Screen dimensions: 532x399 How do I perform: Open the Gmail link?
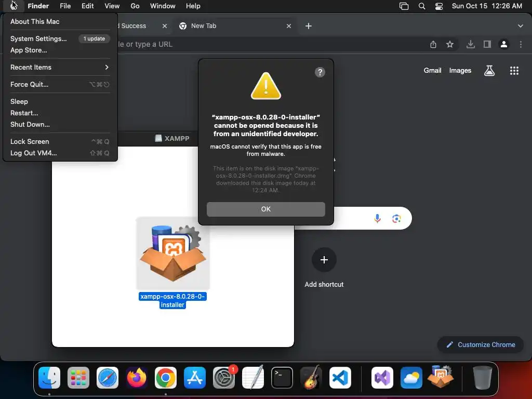[433, 71]
